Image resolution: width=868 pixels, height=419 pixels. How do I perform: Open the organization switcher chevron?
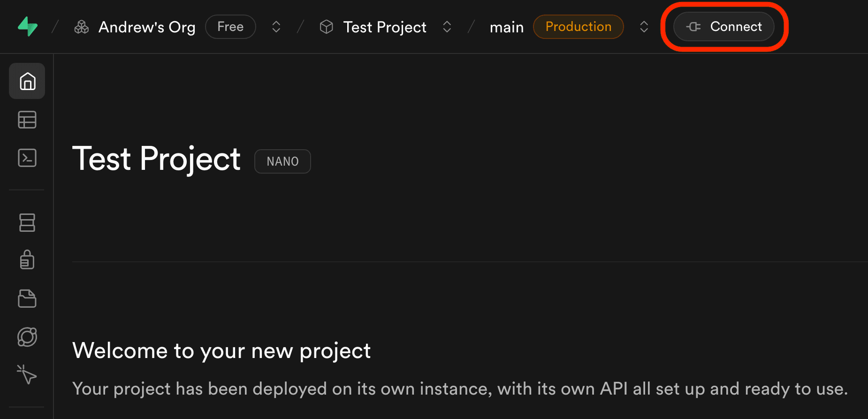(276, 27)
